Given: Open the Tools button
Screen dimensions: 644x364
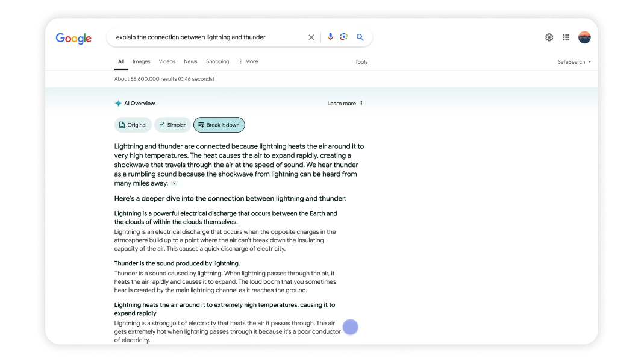Looking at the screenshot, I should (x=361, y=62).
